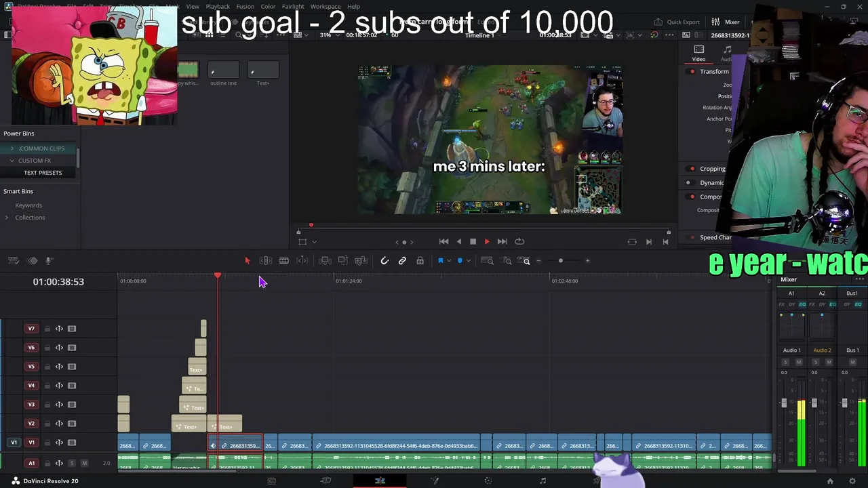
Task: Open Project Settings gear icon
Action: point(852,481)
